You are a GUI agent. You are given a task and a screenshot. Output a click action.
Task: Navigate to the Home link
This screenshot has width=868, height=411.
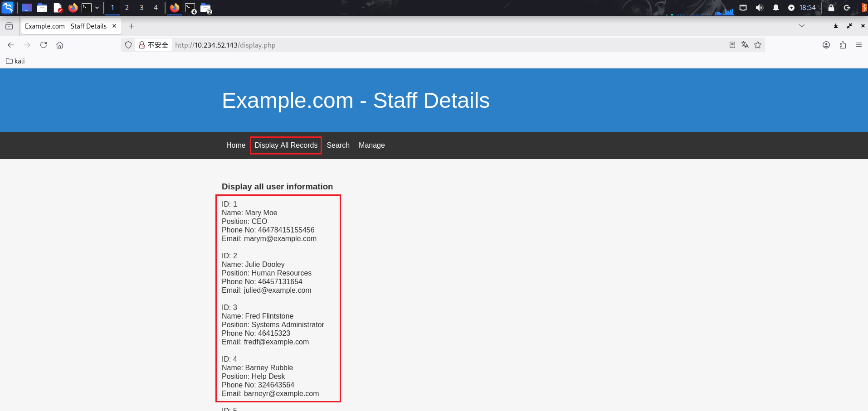[235, 145]
